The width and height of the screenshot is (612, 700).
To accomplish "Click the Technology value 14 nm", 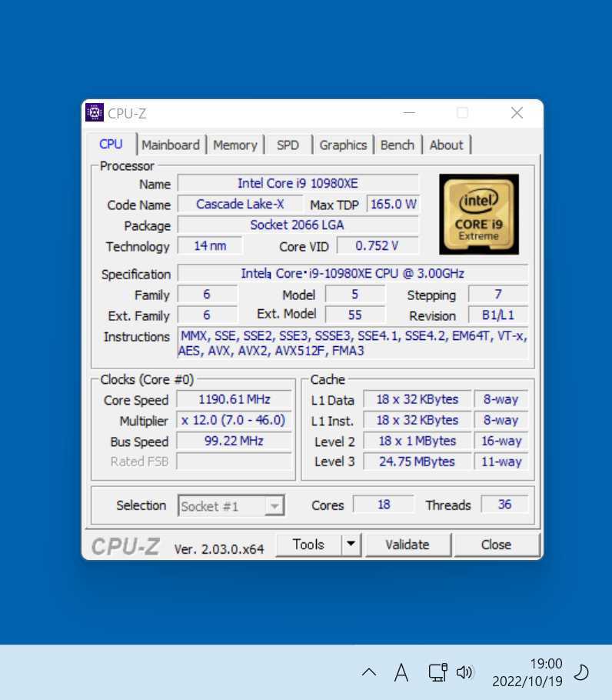I will click(210, 245).
